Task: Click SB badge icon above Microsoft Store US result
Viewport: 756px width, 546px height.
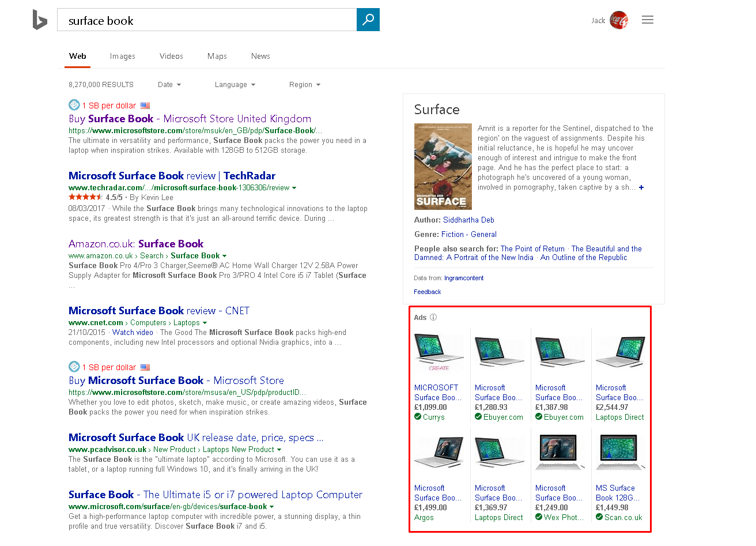Action: (74, 367)
